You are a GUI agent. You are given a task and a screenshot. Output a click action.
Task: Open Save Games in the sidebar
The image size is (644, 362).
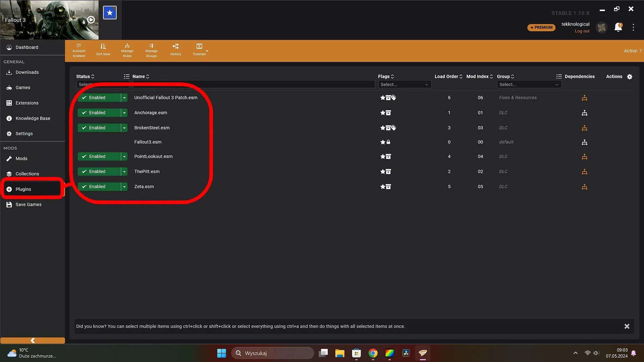(x=33, y=204)
